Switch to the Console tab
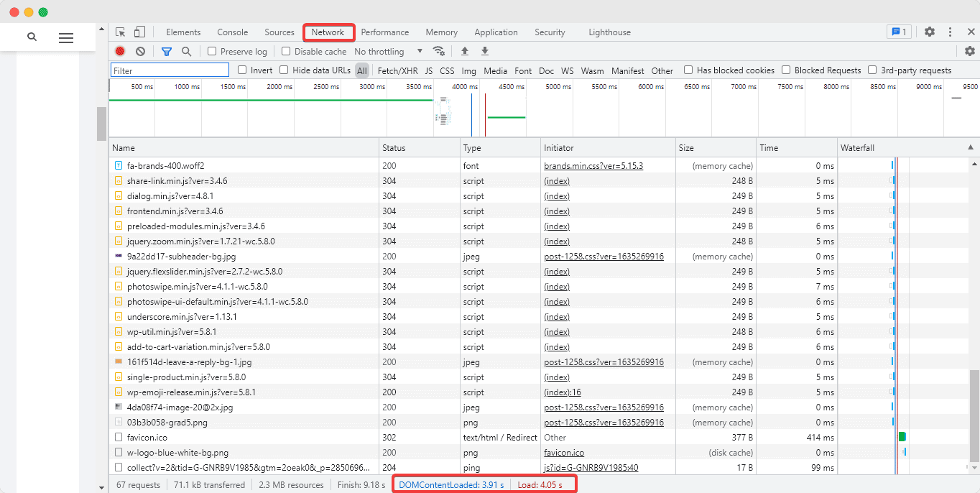Image resolution: width=980 pixels, height=493 pixels. 232,32
